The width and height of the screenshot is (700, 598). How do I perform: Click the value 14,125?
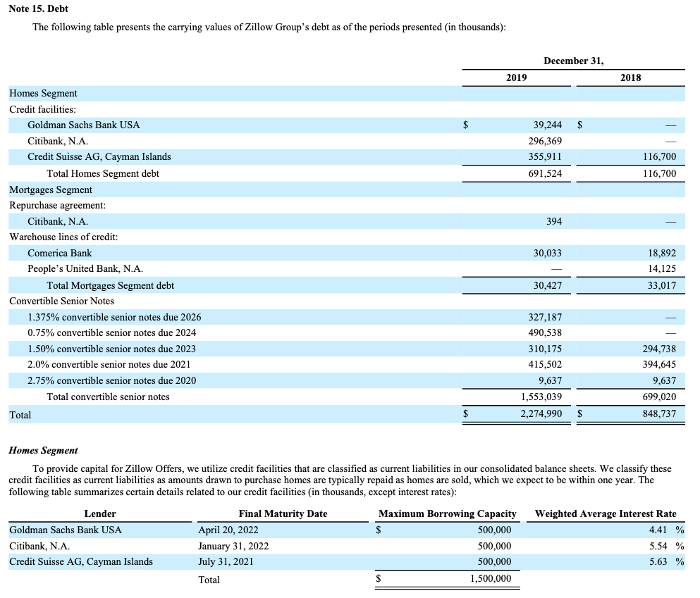point(662,268)
